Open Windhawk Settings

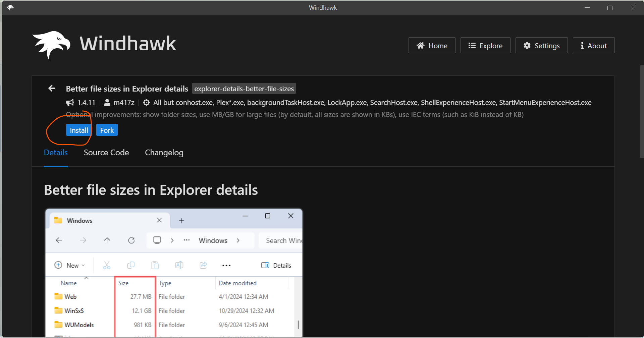pos(541,46)
